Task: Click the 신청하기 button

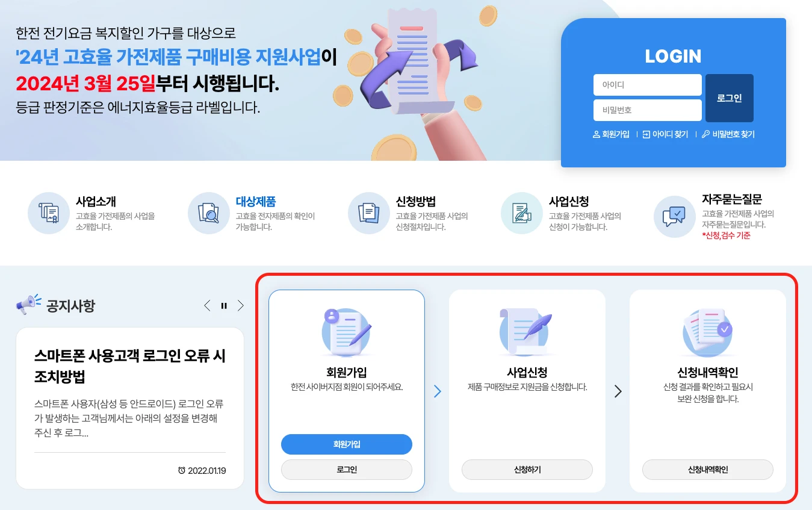Action: [527, 470]
